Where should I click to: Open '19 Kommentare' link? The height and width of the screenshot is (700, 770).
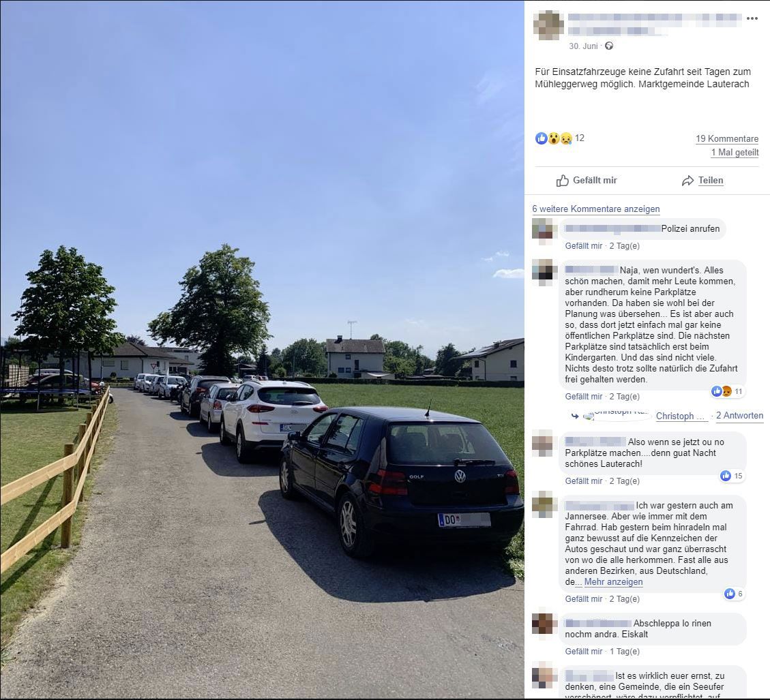727,139
